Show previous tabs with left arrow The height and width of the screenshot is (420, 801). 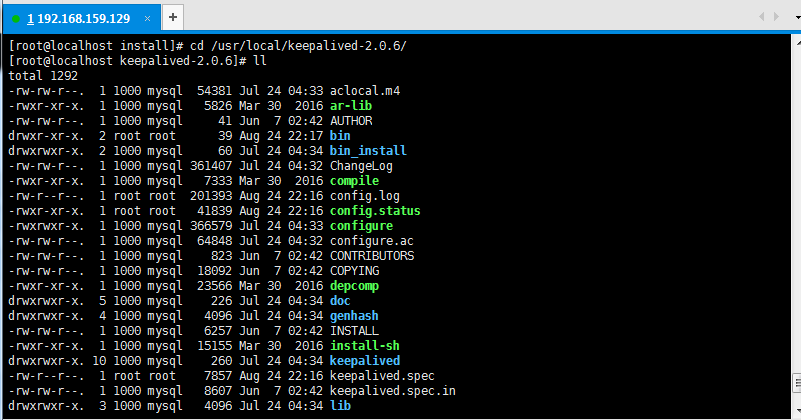[x=762, y=17]
